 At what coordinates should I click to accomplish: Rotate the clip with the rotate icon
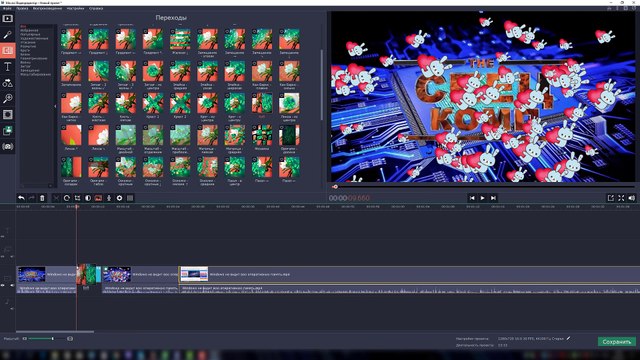pos(67,198)
